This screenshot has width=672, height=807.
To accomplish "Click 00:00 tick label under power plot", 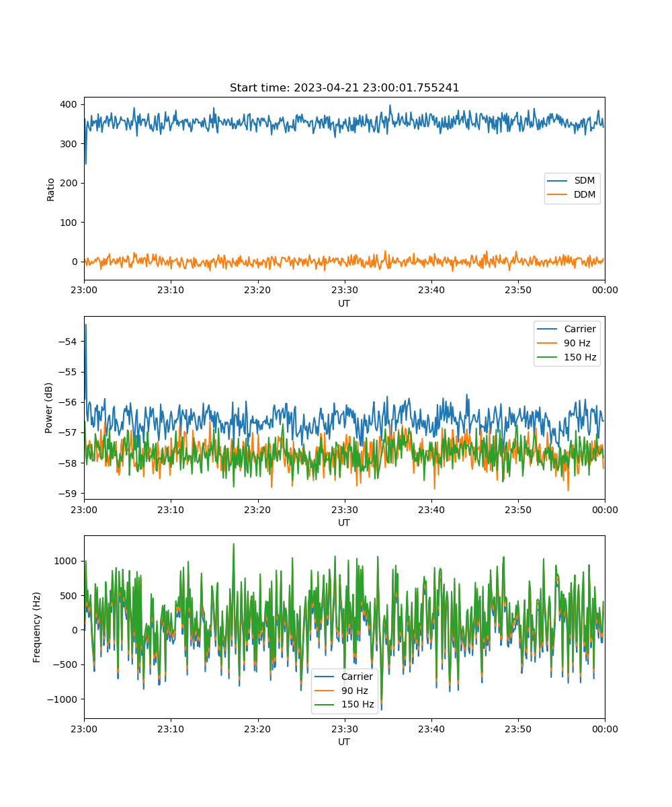I will [x=604, y=510].
